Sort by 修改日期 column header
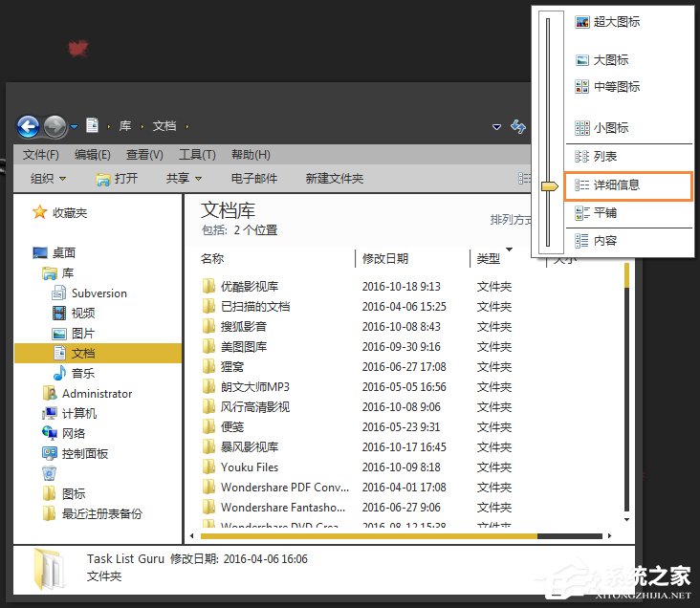The image size is (700, 608). pos(385,258)
